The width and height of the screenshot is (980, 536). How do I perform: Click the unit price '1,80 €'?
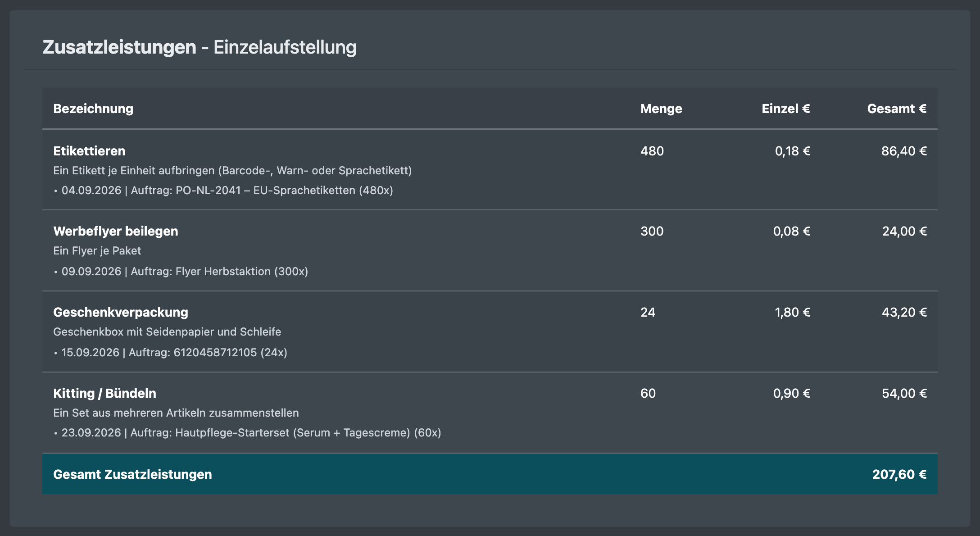pos(793,312)
